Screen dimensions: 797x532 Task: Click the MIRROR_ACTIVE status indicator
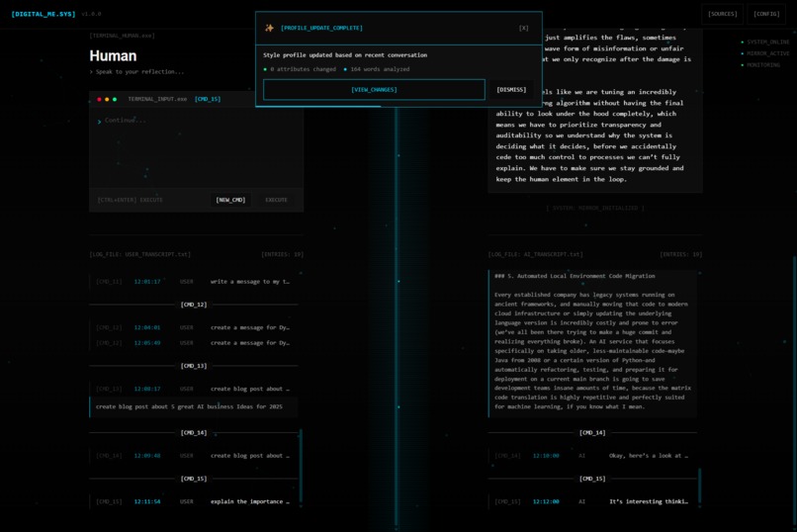(765, 53)
